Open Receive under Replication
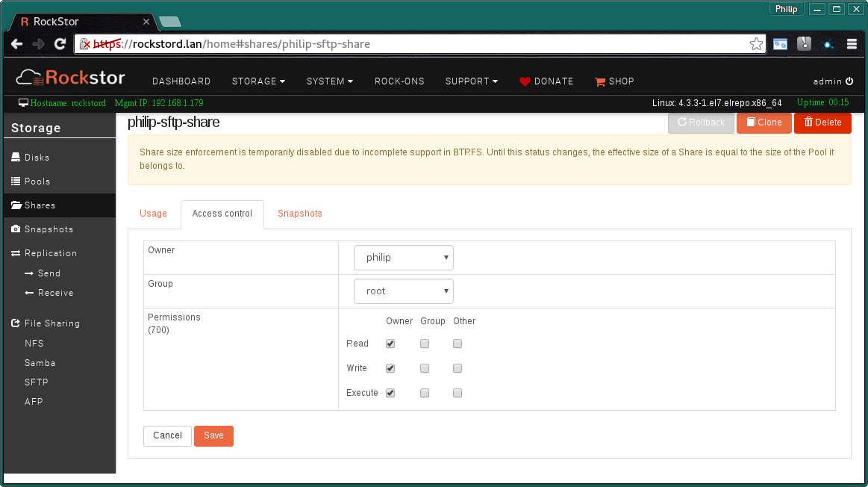Image resolution: width=868 pixels, height=487 pixels. click(49, 293)
